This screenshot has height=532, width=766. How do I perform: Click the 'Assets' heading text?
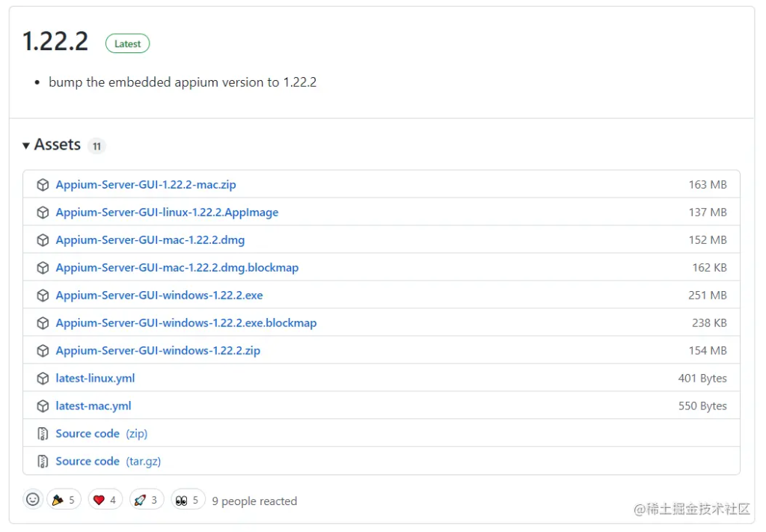[57, 144]
